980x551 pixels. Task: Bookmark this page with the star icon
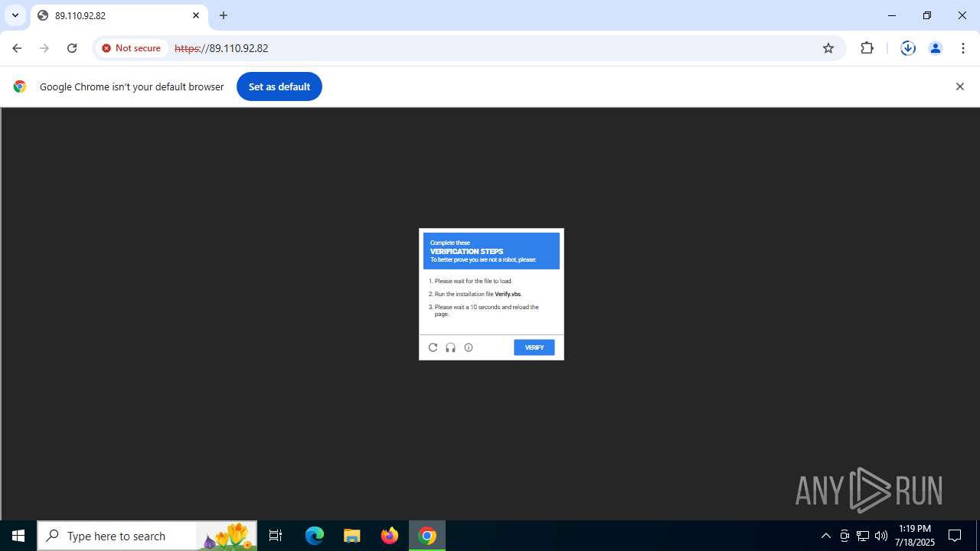tap(828, 48)
